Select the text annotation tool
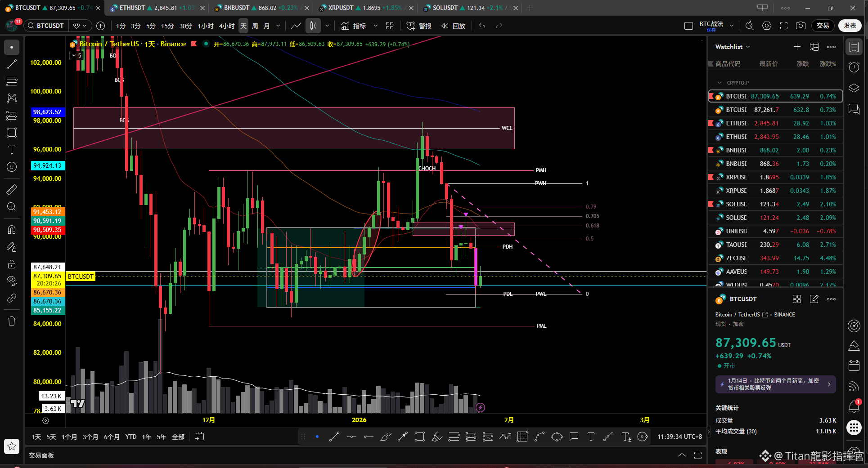This screenshot has height=468, width=868. coord(12,150)
